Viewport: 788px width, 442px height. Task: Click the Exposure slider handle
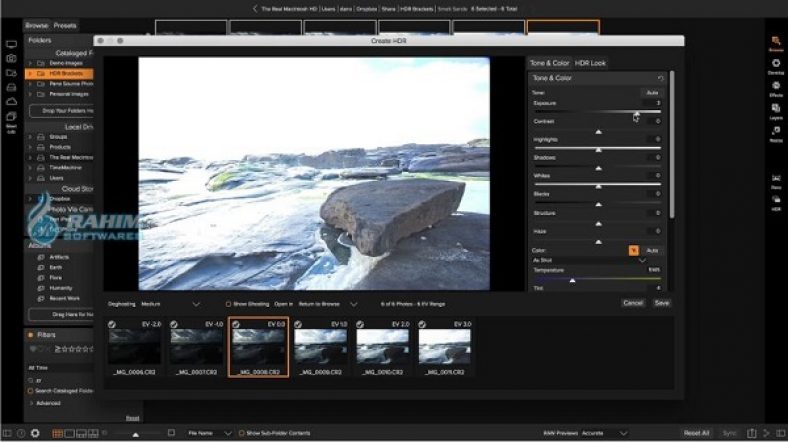tap(636, 113)
